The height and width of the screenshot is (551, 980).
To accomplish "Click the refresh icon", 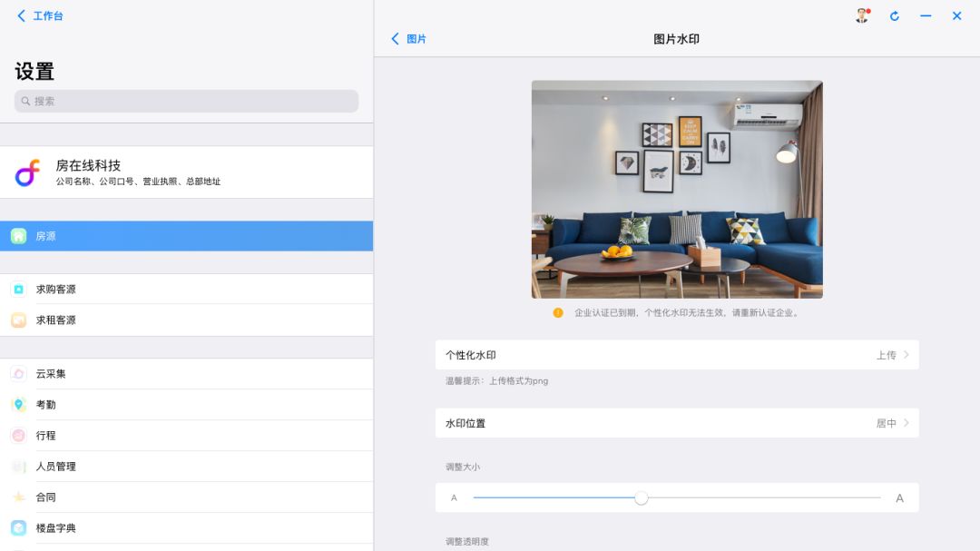I will [895, 16].
